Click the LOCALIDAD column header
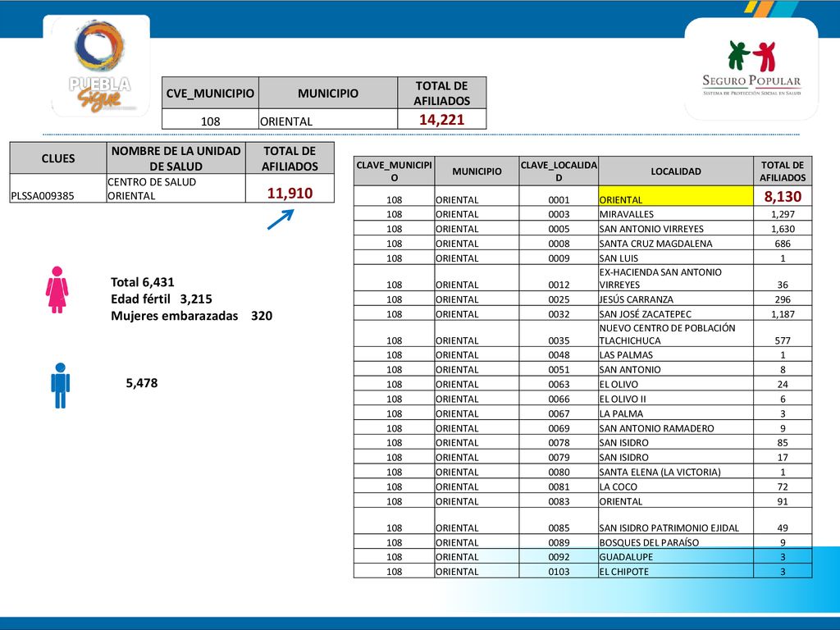 (676, 171)
